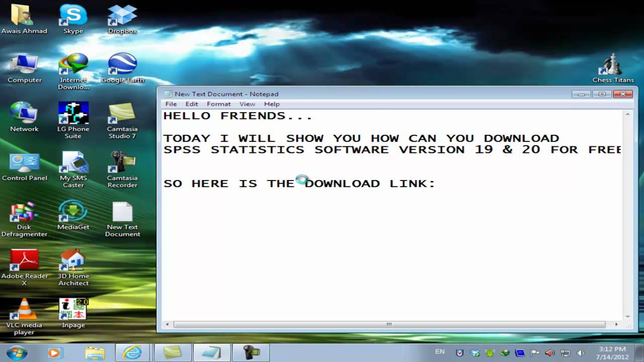The height and width of the screenshot is (362, 644).
Task: Select the Control Panel desktop icon
Action: pos(24,166)
